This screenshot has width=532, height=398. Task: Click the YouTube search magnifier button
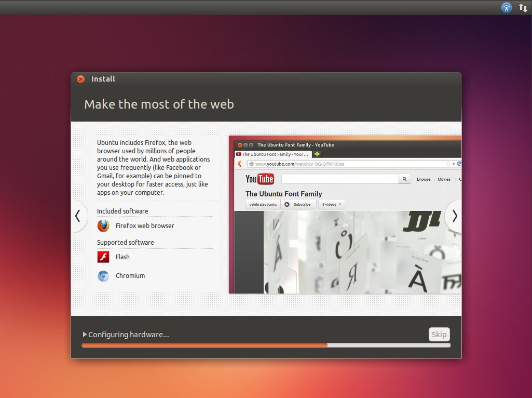coord(404,179)
